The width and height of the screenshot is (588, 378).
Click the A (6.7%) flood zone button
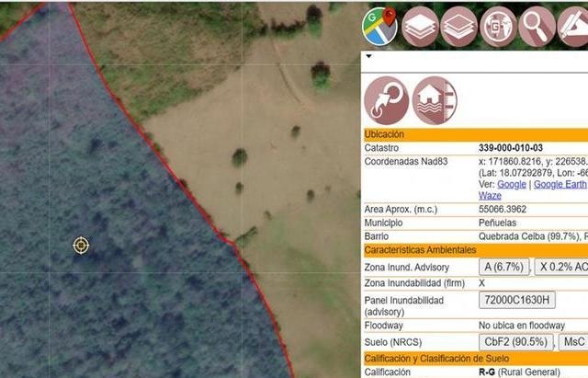click(x=504, y=267)
